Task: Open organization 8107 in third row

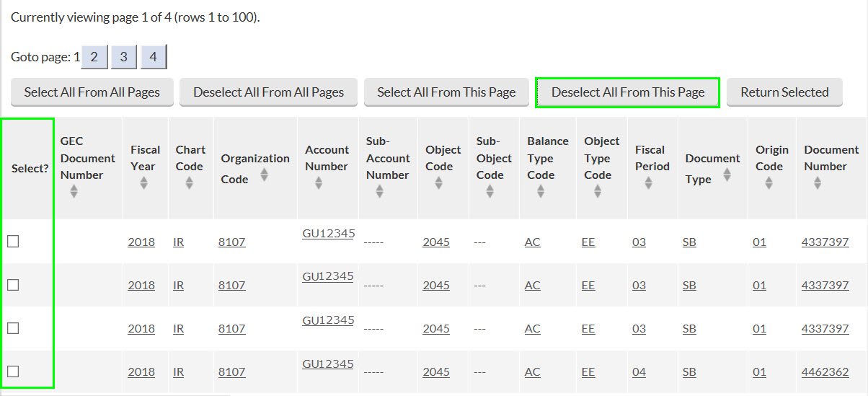Action: [x=232, y=329]
